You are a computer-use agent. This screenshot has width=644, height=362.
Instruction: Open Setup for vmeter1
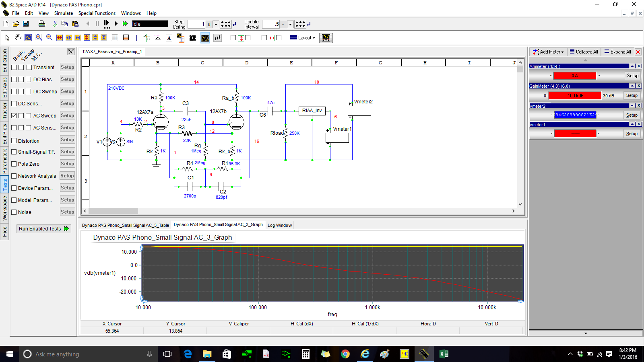coord(632,134)
